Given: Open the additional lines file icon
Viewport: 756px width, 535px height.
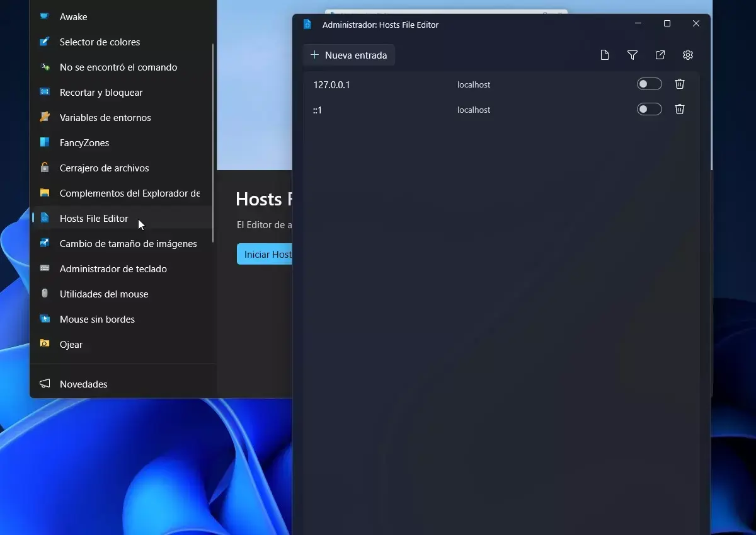Looking at the screenshot, I should point(605,55).
